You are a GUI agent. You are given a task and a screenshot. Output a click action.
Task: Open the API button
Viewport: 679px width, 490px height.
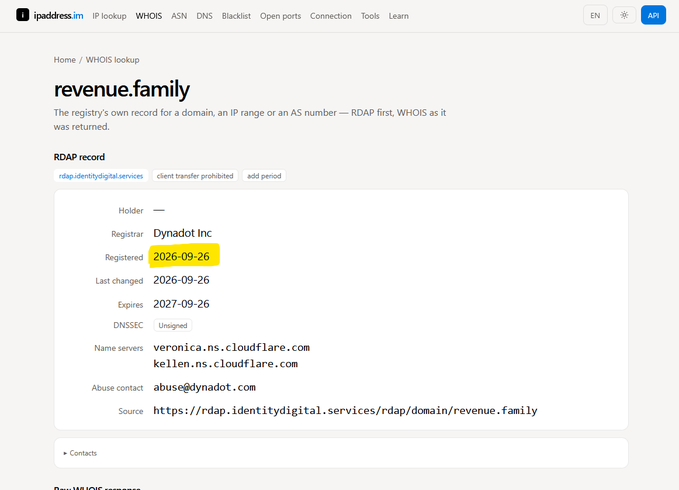click(x=653, y=15)
